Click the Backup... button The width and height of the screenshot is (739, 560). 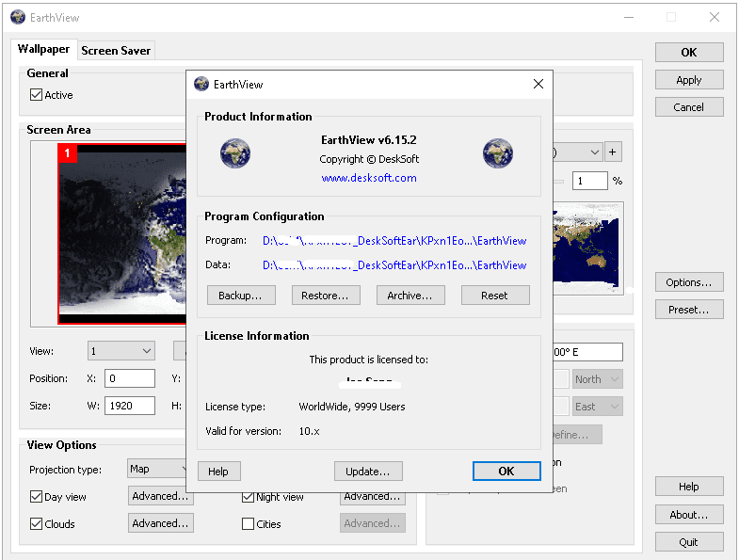241,296
